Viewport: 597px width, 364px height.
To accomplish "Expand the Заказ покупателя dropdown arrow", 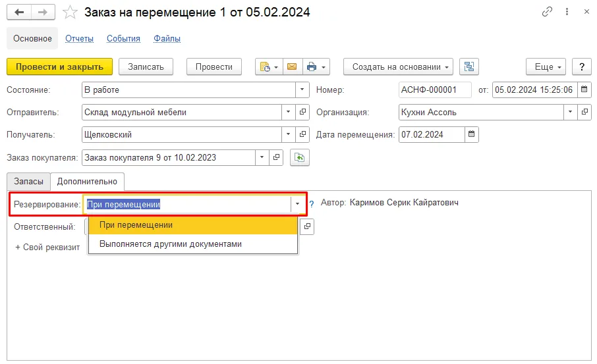I will [262, 157].
